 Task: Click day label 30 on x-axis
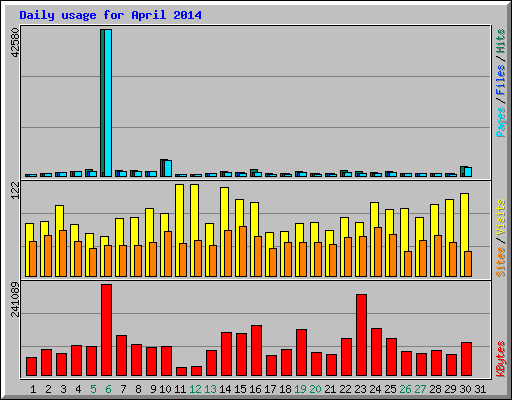point(465,389)
